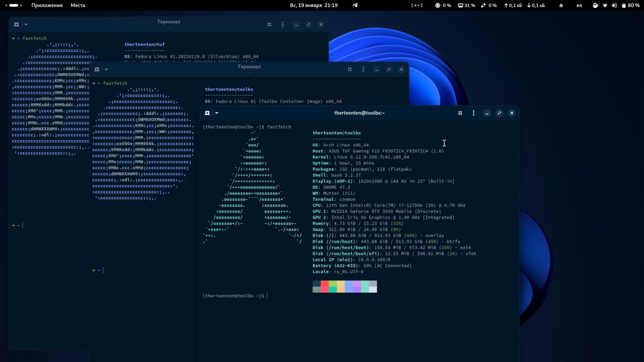
Task: Show tab overview grid in therteenten@toolbx window
Action: [460, 113]
